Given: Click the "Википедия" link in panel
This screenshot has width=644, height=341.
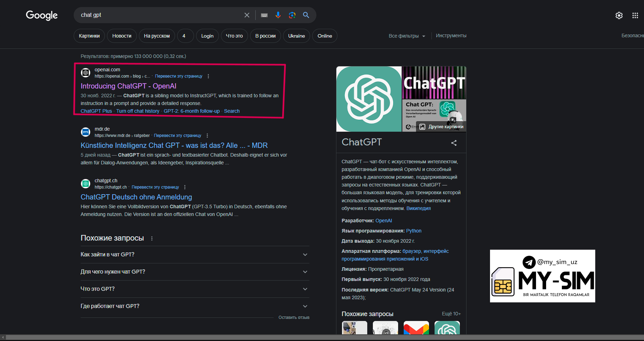Looking at the screenshot, I should pyautogui.click(x=418, y=208).
